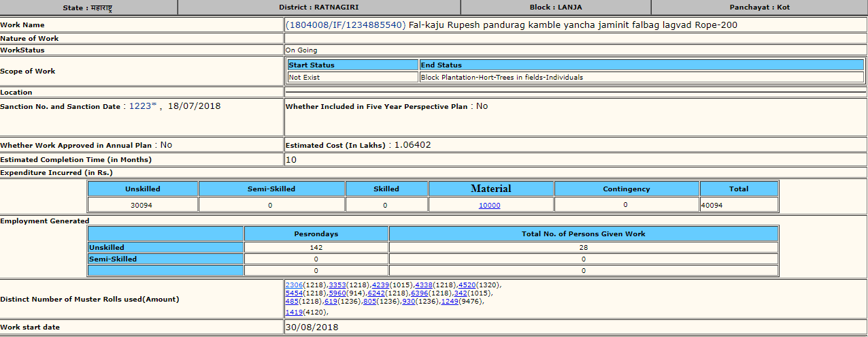Open muster roll link 3353
The height and width of the screenshot is (337, 868).
tap(337, 285)
